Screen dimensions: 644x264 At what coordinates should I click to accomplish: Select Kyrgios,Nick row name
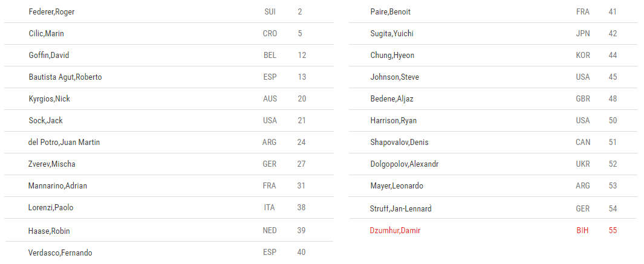point(50,99)
